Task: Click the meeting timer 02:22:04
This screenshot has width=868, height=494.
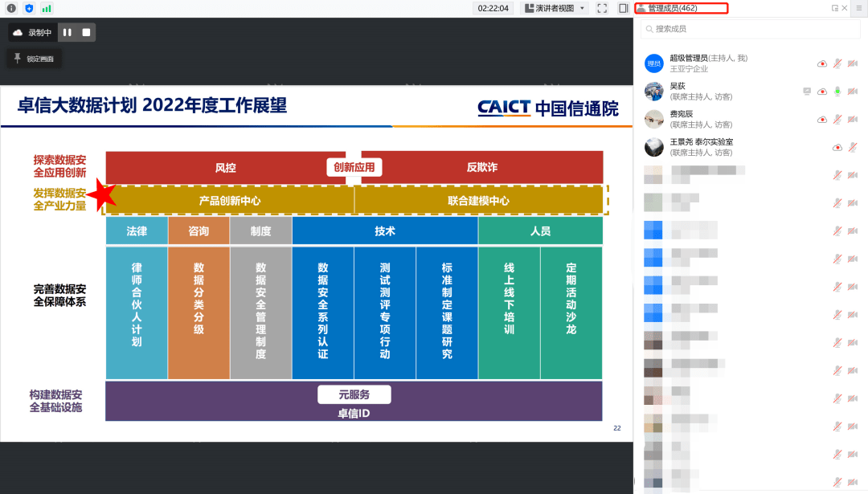Action: pyautogui.click(x=493, y=8)
